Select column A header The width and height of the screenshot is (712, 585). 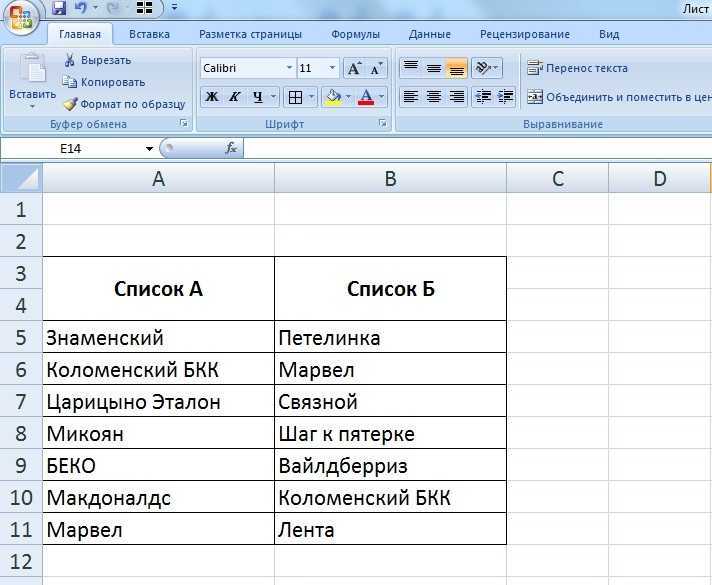click(158, 178)
